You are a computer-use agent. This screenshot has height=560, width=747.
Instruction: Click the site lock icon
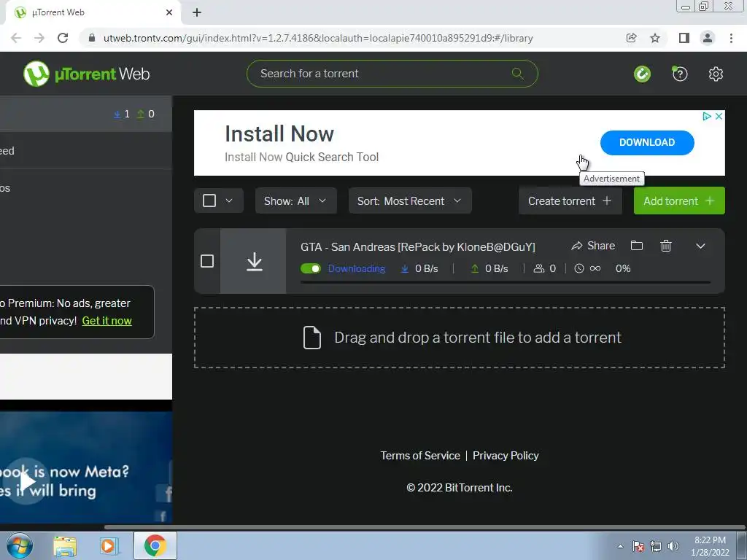click(x=92, y=38)
